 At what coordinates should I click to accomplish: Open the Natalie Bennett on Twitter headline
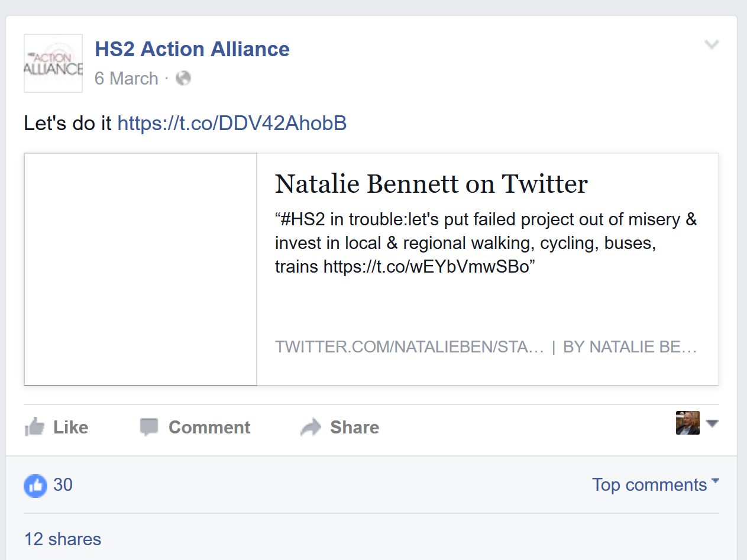431,183
